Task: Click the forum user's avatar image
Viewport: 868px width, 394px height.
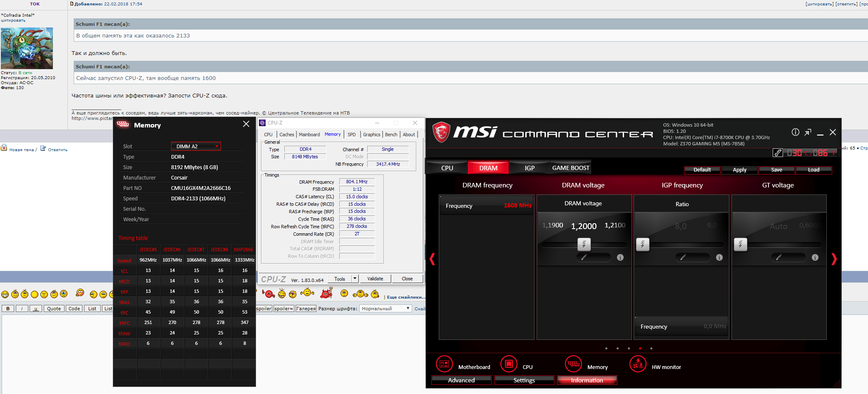Action: click(27, 48)
